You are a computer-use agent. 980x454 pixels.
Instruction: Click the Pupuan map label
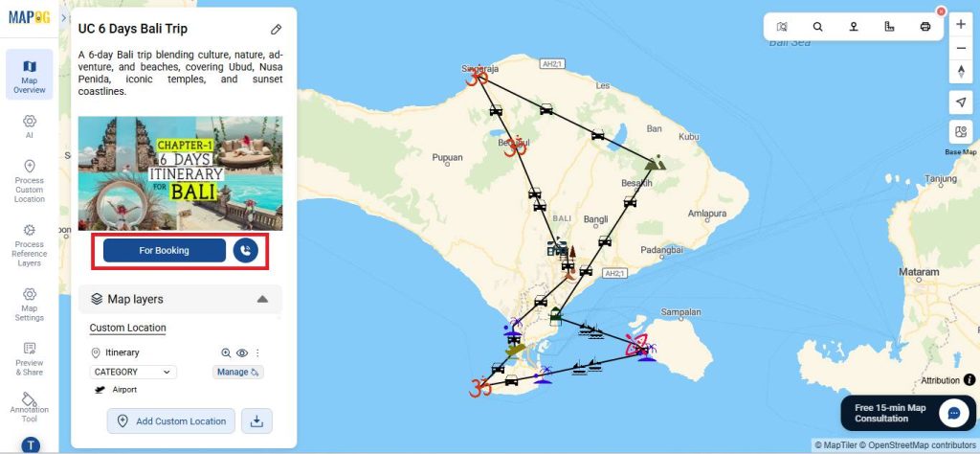point(448,158)
